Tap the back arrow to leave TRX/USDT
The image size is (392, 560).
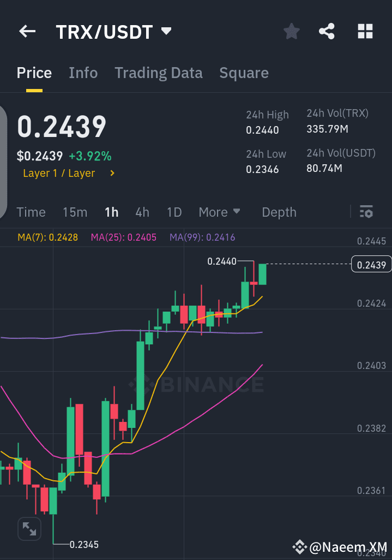click(x=27, y=31)
